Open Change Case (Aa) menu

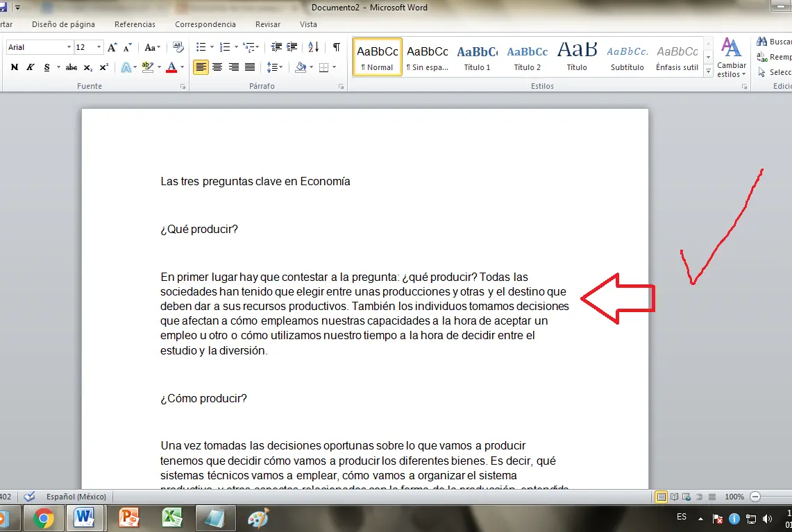[x=152, y=47]
